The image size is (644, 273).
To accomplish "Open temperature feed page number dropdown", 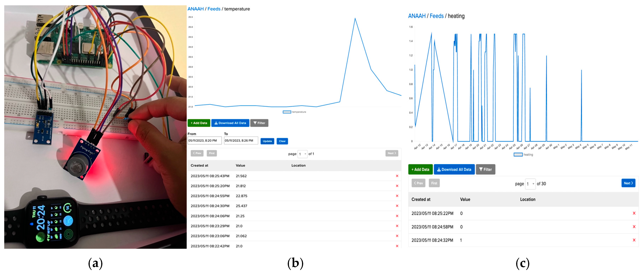I will [x=303, y=154].
